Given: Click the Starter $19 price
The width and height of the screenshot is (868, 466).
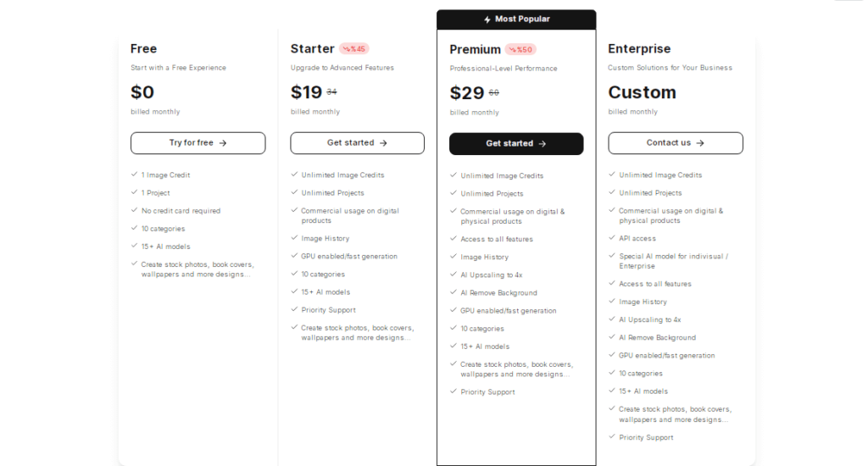Looking at the screenshot, I should 306,92.
